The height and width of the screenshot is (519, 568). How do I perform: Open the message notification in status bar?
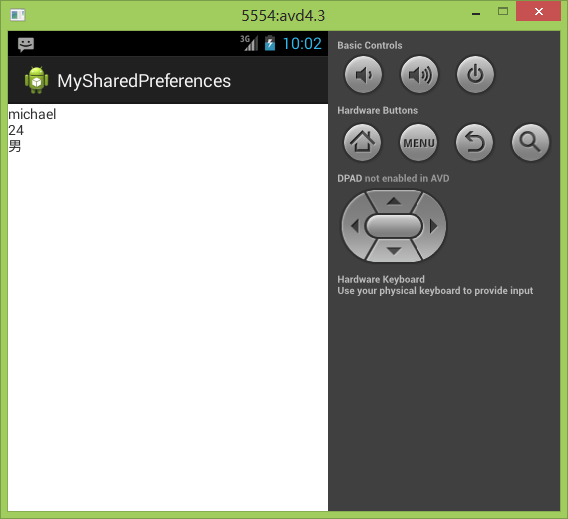[x=26, y=45]
